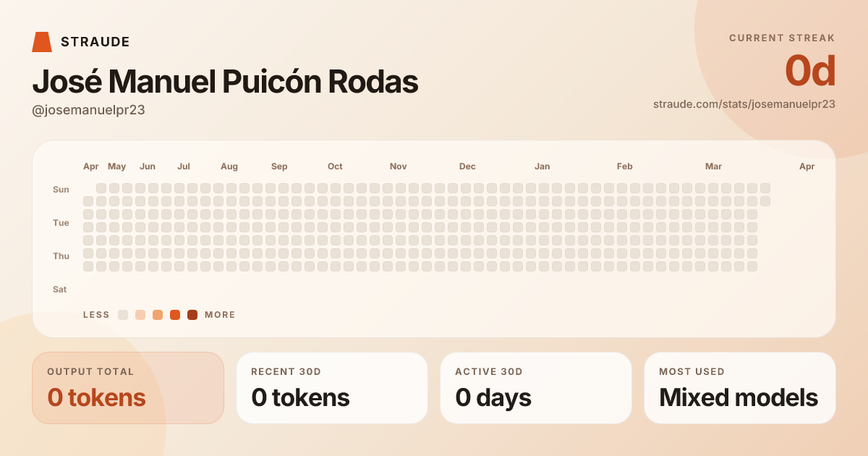The image size is (868, 456).
Task: Select the José Manuel Puicón Rodas heading
Action: [225, 83]
